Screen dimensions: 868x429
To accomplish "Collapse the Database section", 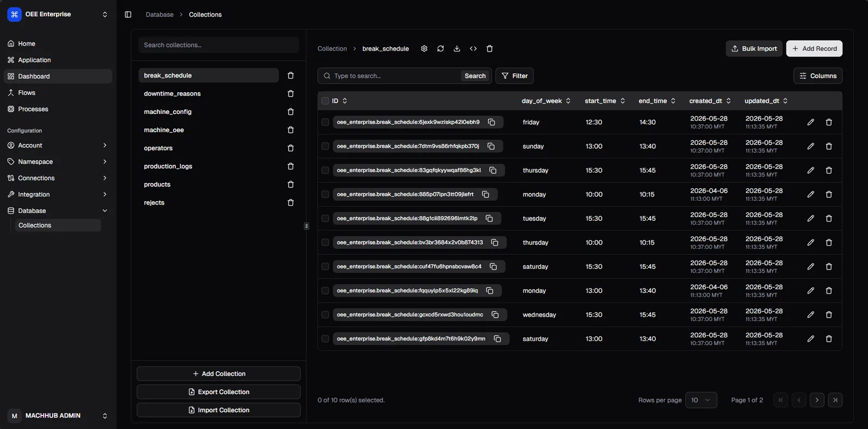I will point(58,210).
